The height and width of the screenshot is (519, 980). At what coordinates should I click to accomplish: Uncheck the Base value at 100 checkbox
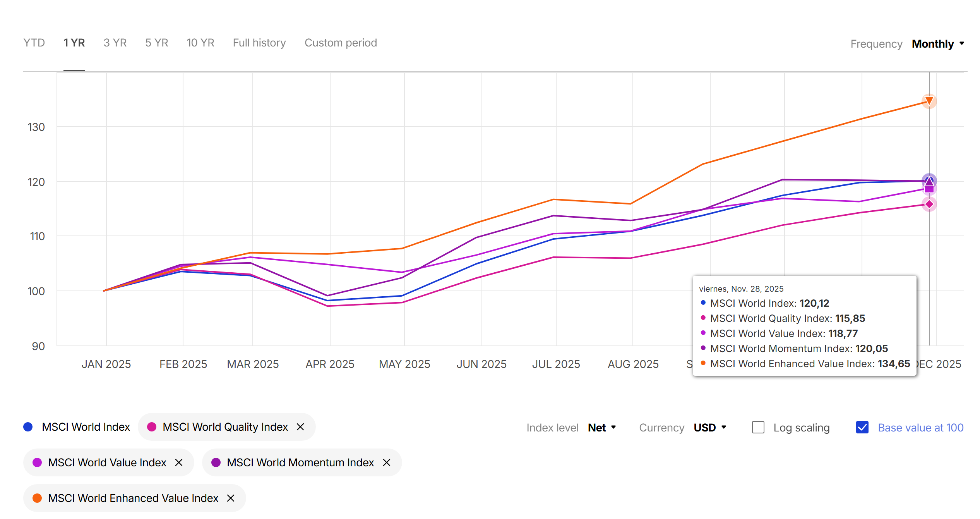862,428
